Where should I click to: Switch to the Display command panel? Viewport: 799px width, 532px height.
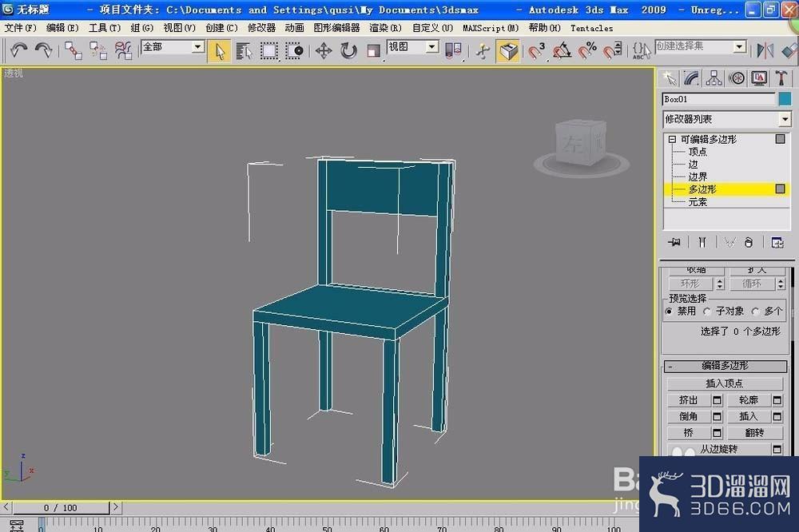click(759, 78)
